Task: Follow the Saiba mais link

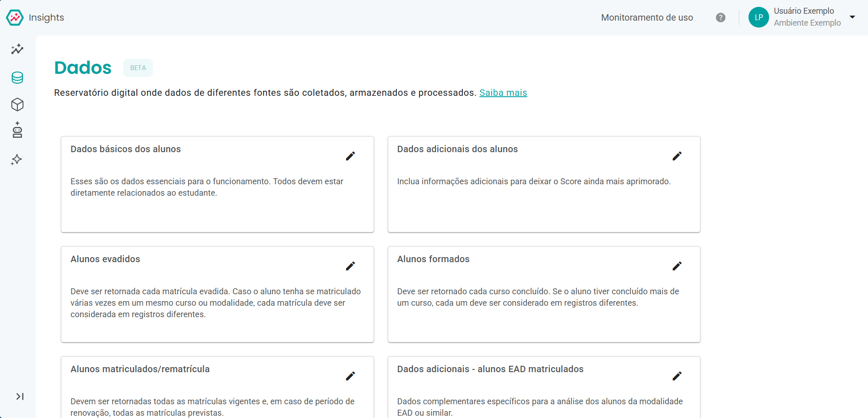Action: click(x=503, y=93)
